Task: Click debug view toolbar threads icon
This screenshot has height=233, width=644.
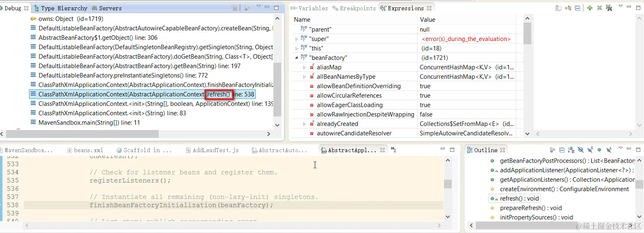Action: coord(247,8)
